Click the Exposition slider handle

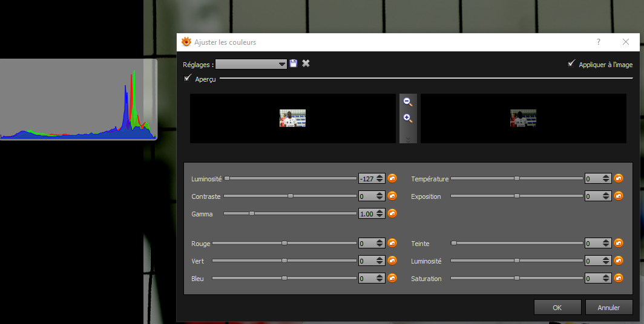pyautogui.click(x=517, y=196)
